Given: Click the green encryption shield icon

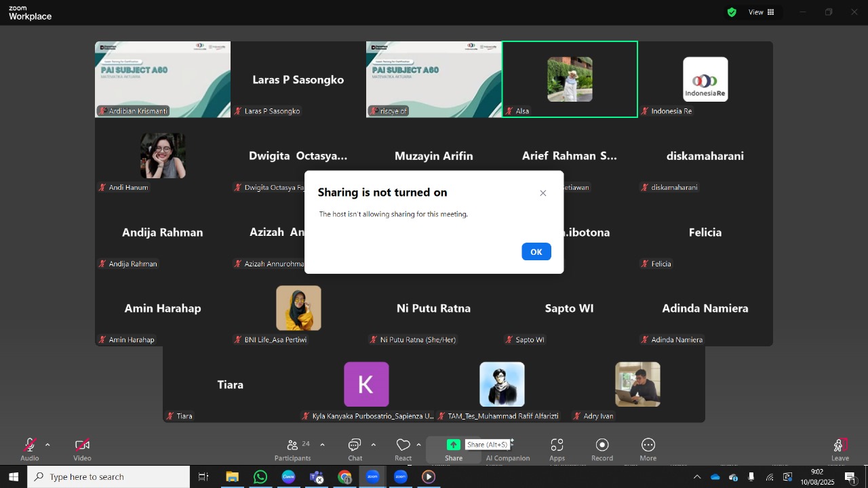Looking at the screenshot, I should pos(732,12).
